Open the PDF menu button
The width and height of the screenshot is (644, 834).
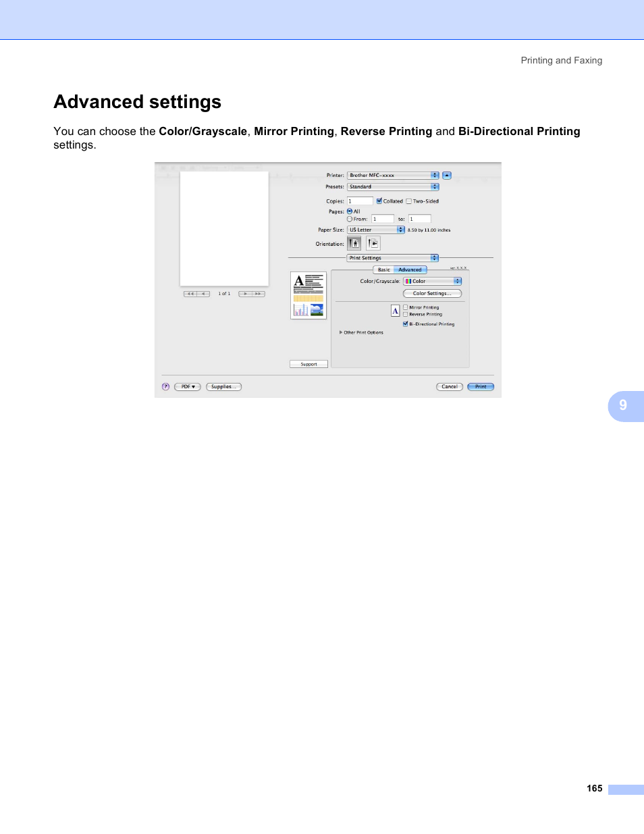(x=188, y=387)
